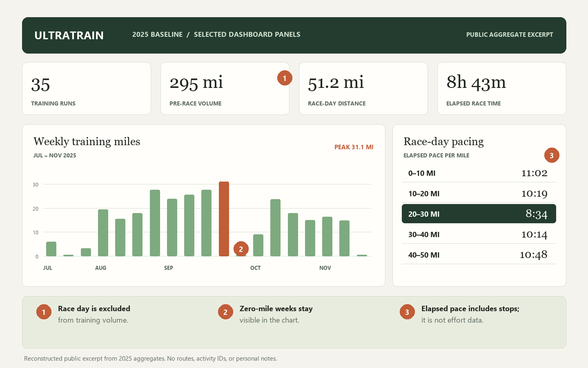Click the PUBLIC AGGREGATE EXCERPT label
The height and width of the screenshot is (368, 588).
pos(510,35)
